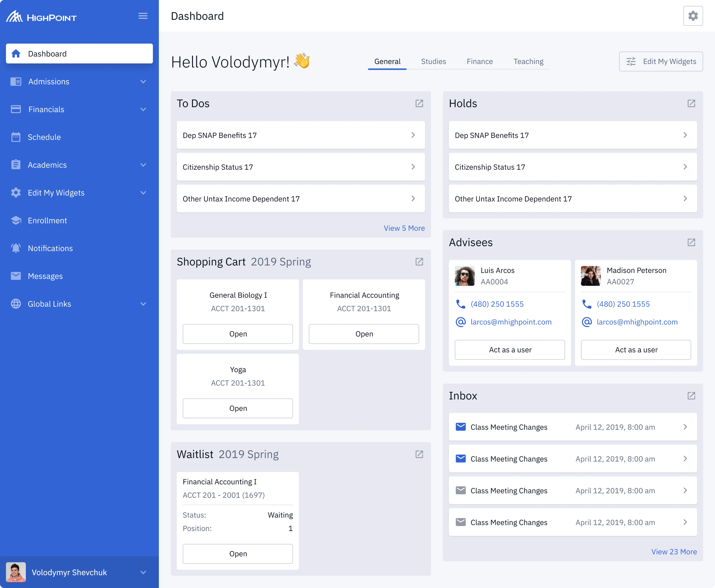Open Holds widget in full view icon
This screenshot has height=588, width=715.
click(691, 103)
